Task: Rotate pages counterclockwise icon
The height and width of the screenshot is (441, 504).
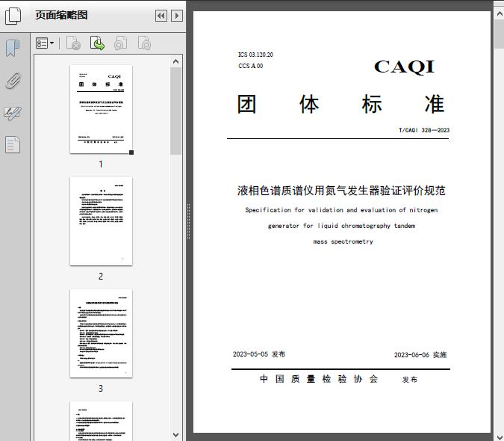Action: pos(120,43)
